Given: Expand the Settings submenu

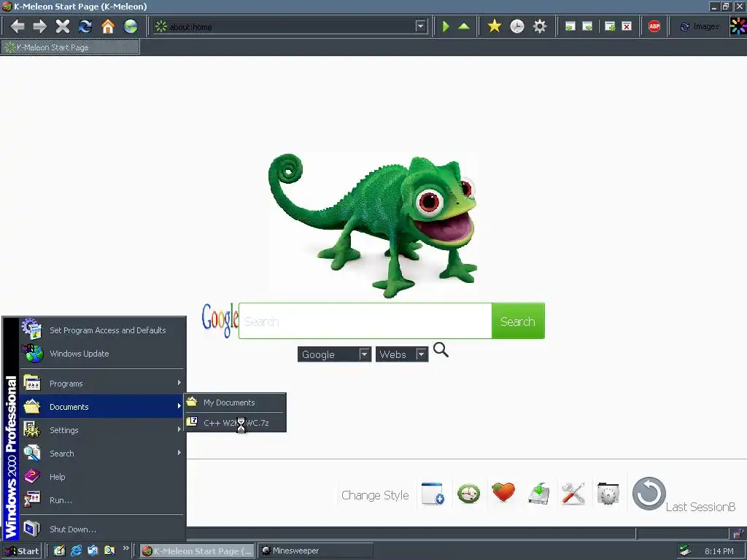Looking at the screenshot, I should pos(102,430).
